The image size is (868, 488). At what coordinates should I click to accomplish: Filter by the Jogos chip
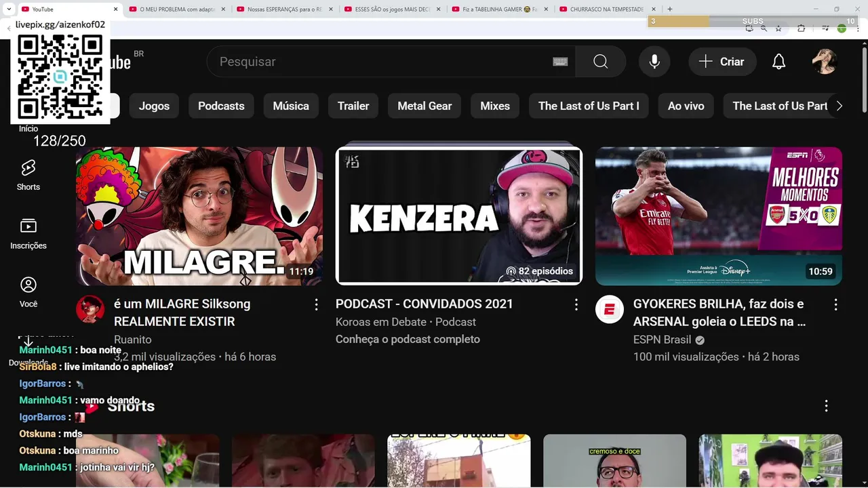154,106
